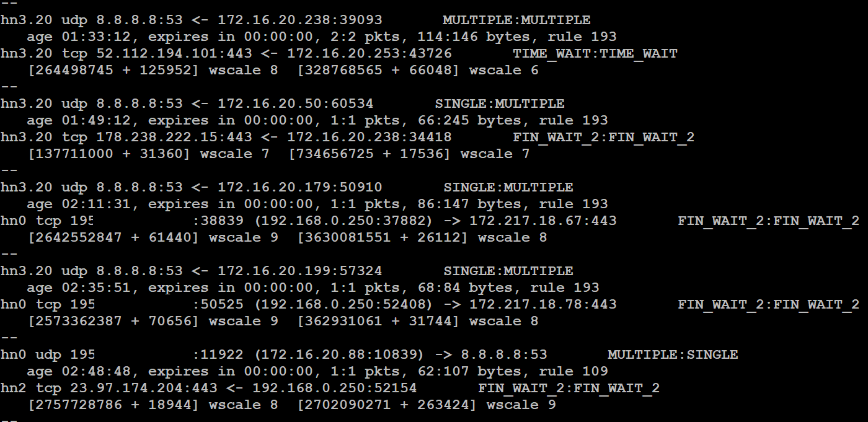This screenshot has height=422, width=868.
Task: Click the MULTIPLE:SINGLE state text
Action: [673, 354]
